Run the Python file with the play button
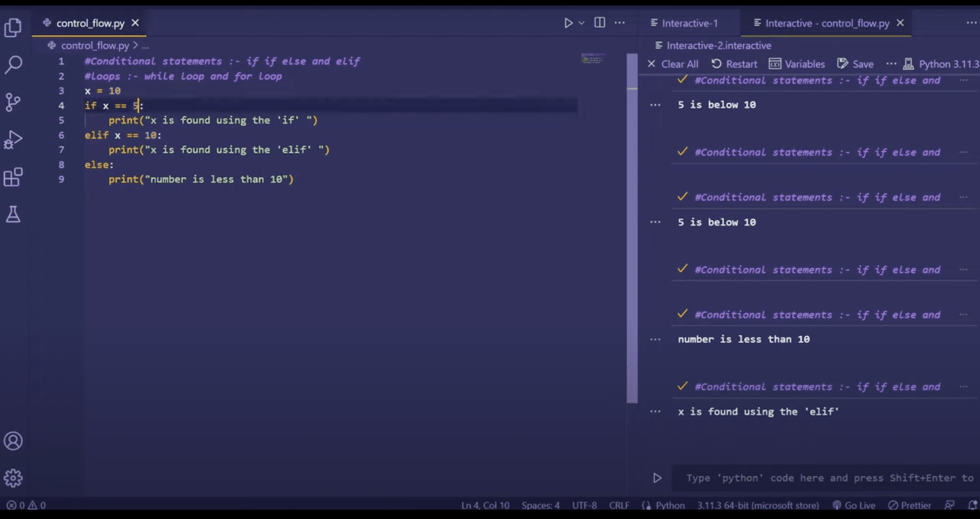The image size is (980, 519). pyautogui.click(x=568, y=22)
